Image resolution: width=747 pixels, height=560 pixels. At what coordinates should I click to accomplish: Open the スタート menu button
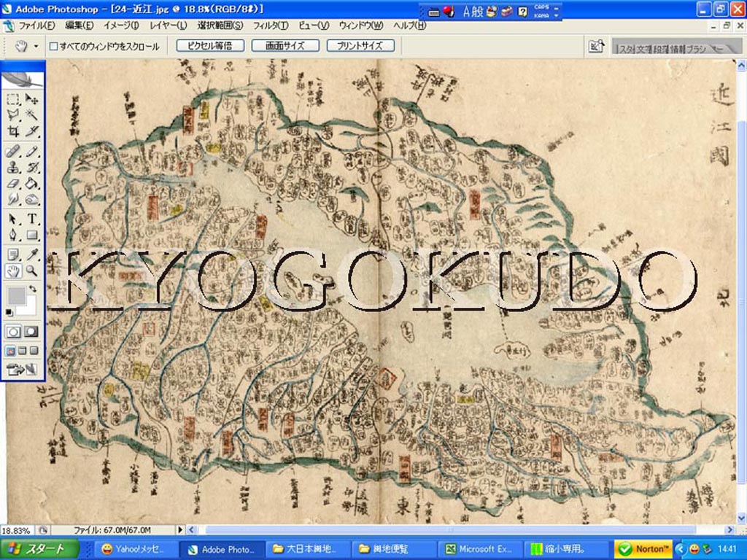(x=39, y=549)
